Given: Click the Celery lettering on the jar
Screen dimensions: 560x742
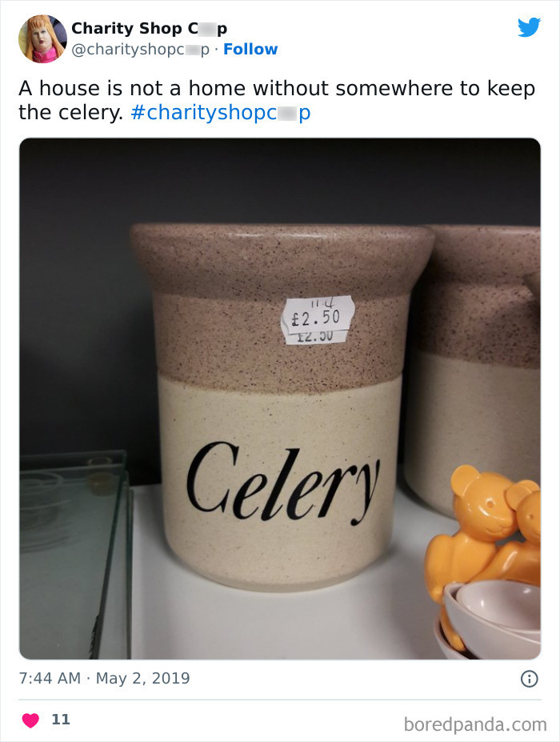Looking at the screenshot, I should coord(283,483).
